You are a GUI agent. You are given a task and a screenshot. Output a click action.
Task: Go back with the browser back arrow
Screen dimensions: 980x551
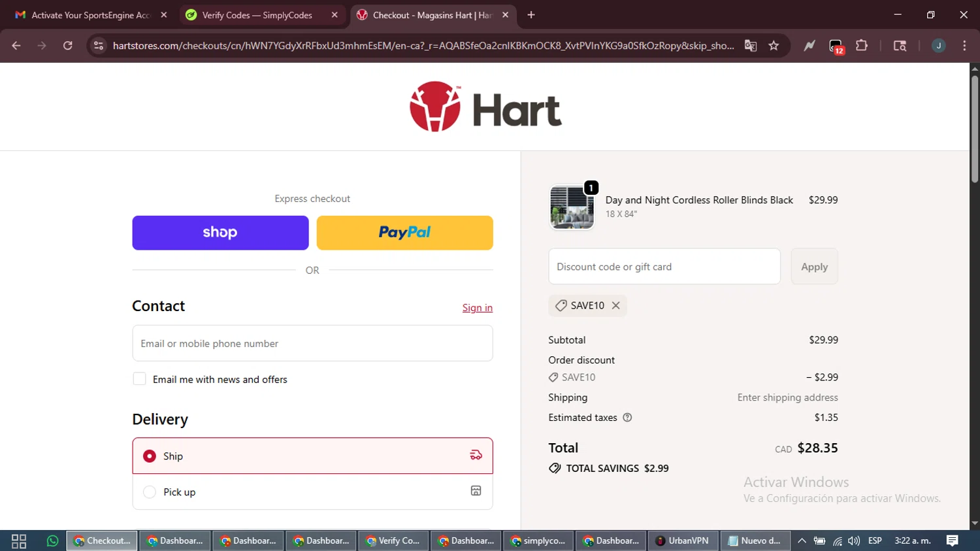tap(16, 46)
